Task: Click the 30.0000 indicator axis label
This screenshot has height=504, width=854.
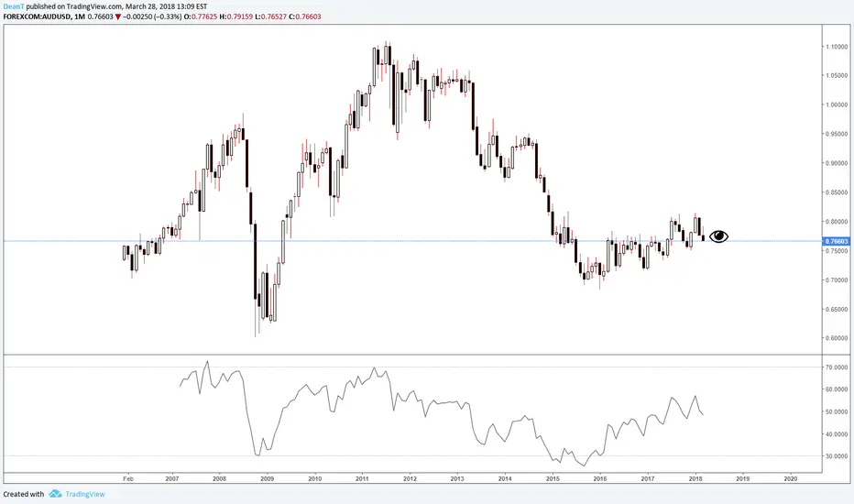Action: click(836, 456)
